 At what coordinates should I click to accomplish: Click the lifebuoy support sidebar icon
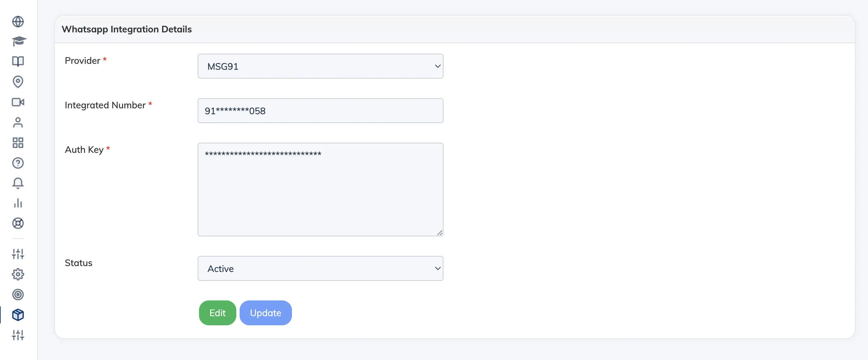pos(18,223)
